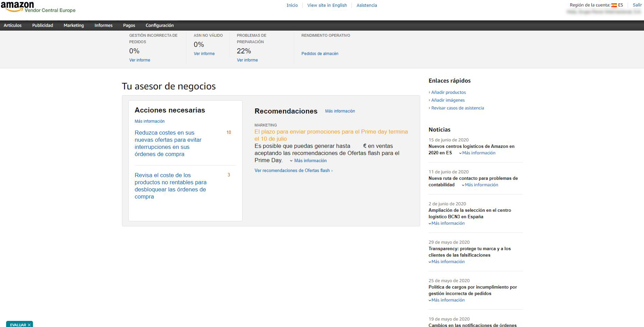Image resolution: width=644 pixels, height=327 pixels.
Task: View report under Gestión incorrecta de pedidos
Action: point(140,60)
